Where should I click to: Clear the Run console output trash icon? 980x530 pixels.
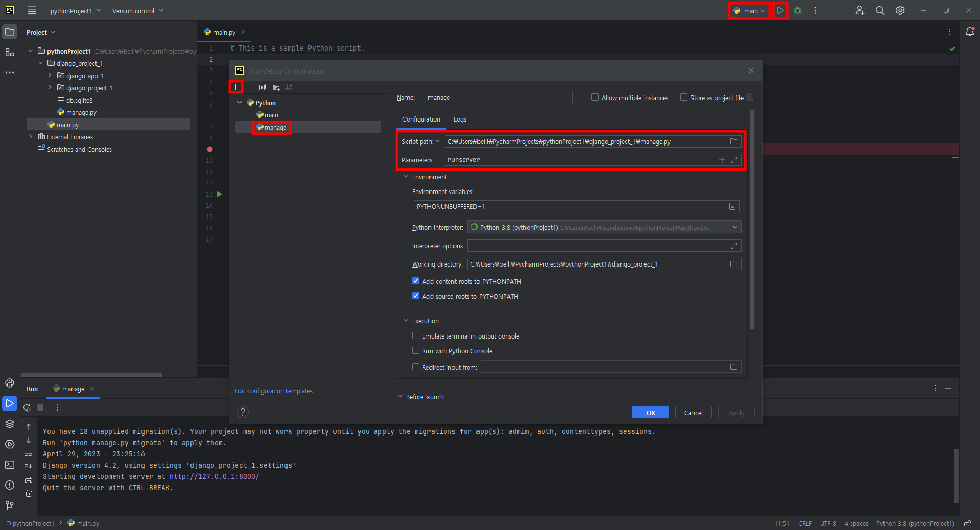pyautogui.click(x=29, y=493)
